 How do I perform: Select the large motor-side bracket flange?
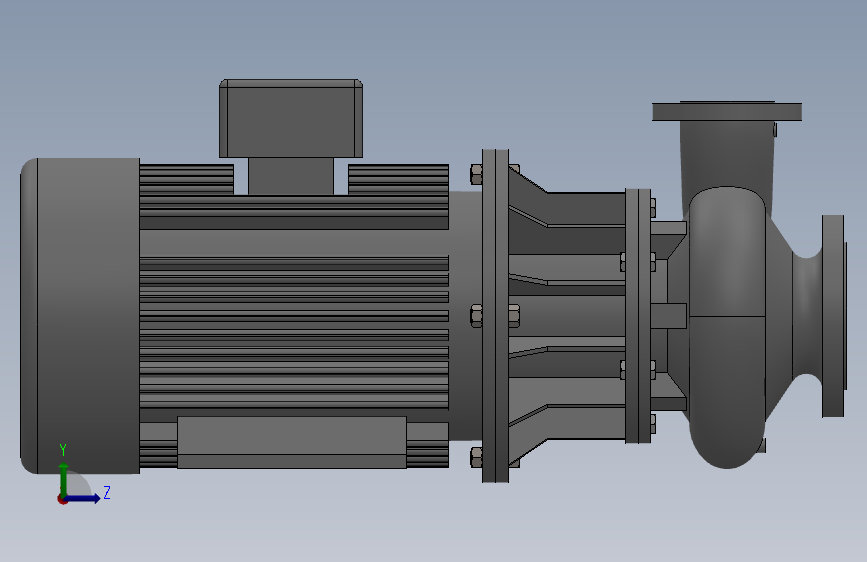point(495,315)
